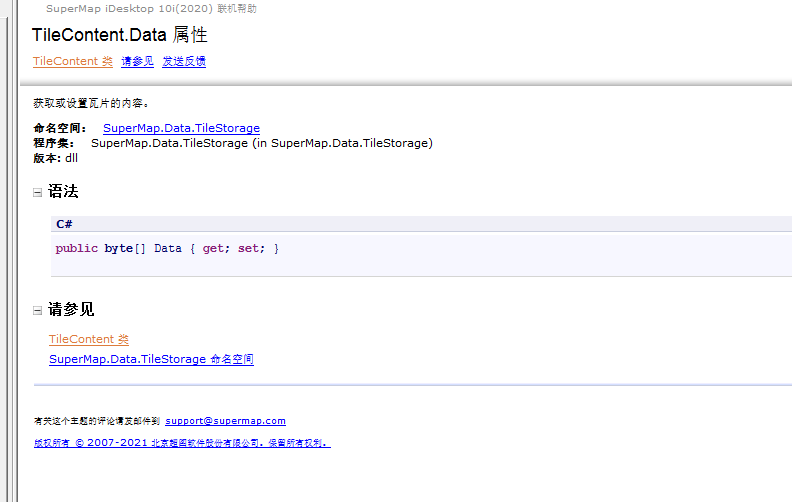
Task: Open the 发送反馈 feedback link
Action: (184, 61)
